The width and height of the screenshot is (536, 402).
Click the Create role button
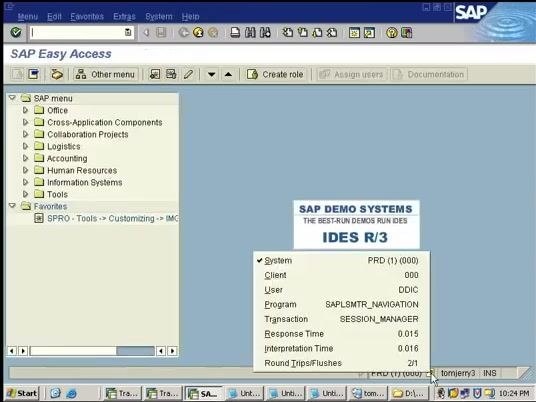click(275, 74)
